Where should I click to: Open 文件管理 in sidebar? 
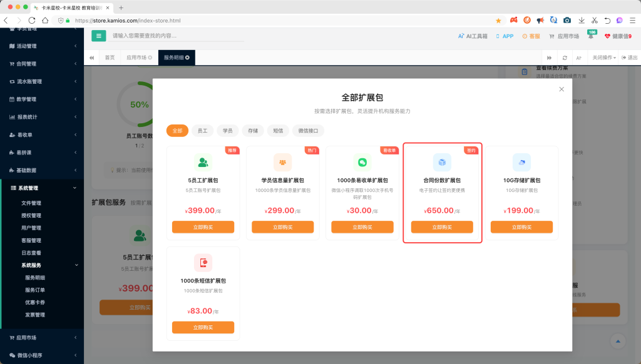click(x=31, y=203)
